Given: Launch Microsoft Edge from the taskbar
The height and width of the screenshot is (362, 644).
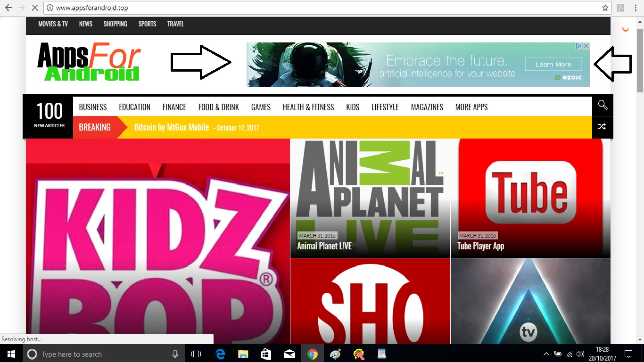Looking at the screenshot, I should [x=220, y=354].
